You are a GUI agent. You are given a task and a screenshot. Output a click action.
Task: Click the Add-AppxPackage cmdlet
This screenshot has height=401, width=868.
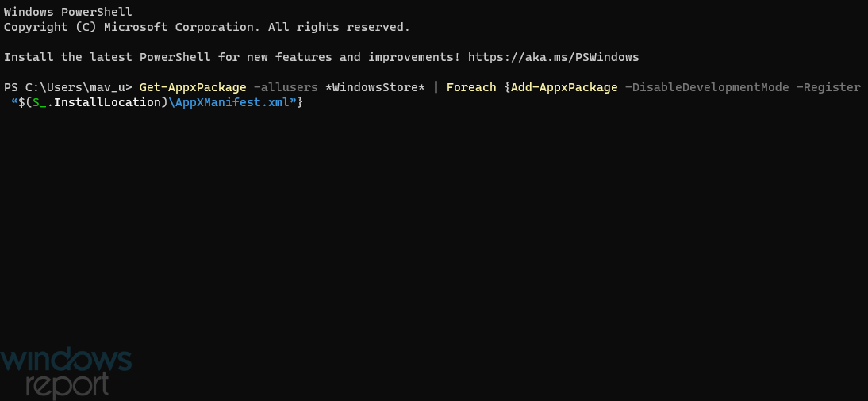564,87
